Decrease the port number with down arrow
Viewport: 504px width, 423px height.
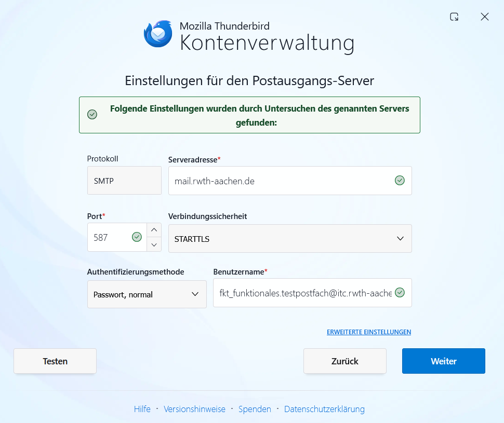coord(154,245)
